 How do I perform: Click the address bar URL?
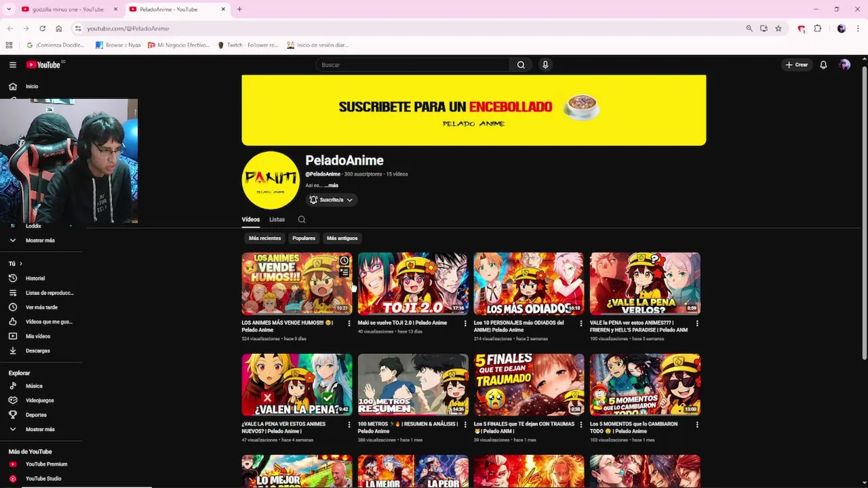(x=128, y=28)
